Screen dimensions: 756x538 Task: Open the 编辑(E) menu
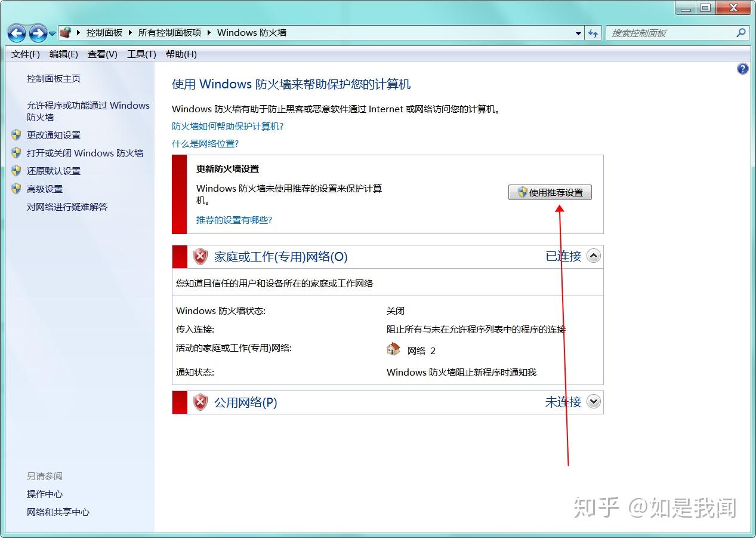pos(64,54)
